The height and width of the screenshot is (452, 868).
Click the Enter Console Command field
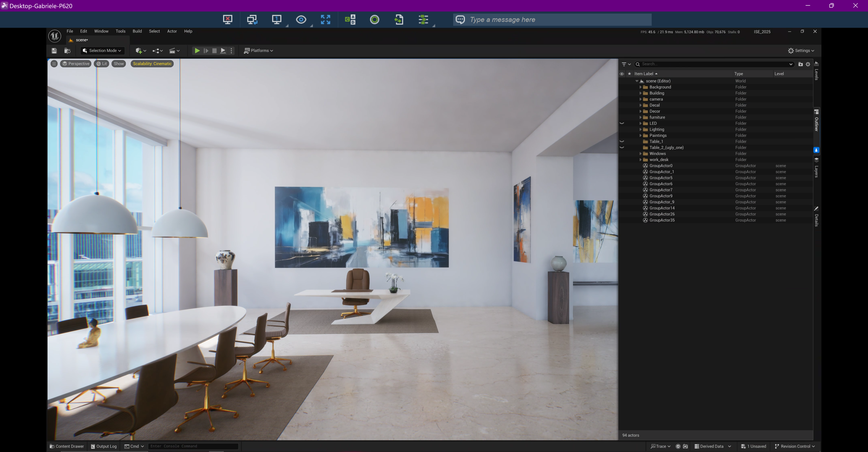click(193, 446)
